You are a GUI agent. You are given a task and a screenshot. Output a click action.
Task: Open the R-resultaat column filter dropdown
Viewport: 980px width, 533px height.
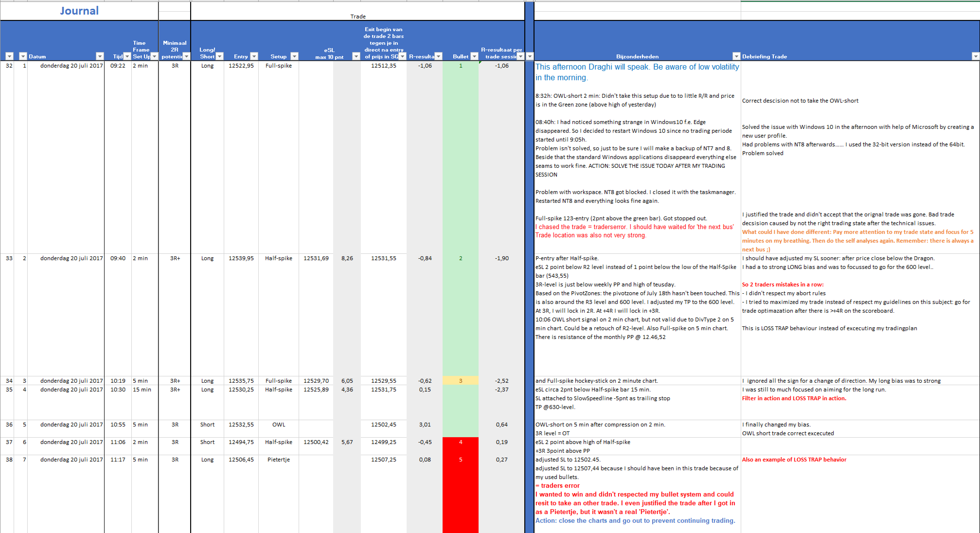click(x=438, y=56)
